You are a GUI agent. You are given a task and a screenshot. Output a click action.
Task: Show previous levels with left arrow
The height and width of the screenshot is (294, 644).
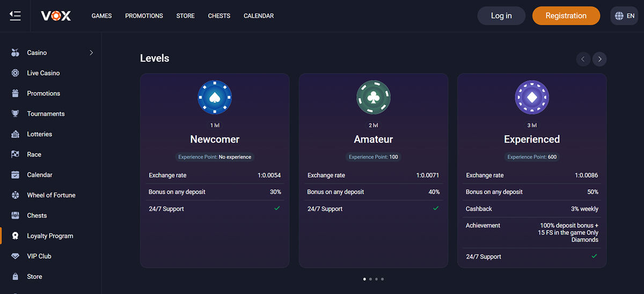(x=583, y=59)
